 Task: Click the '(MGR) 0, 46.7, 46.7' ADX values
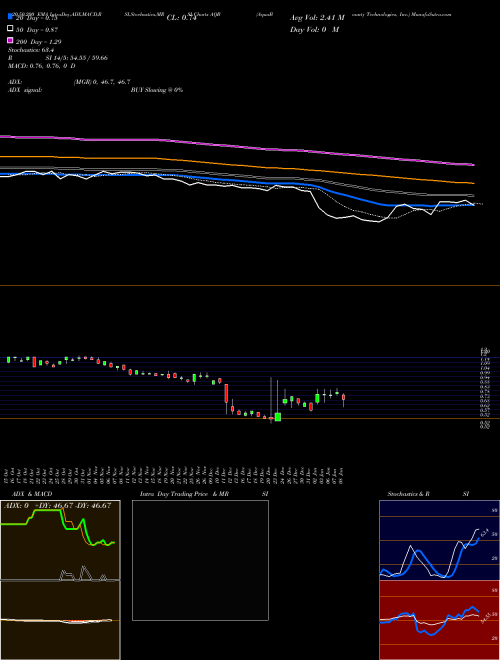[102, 82]
